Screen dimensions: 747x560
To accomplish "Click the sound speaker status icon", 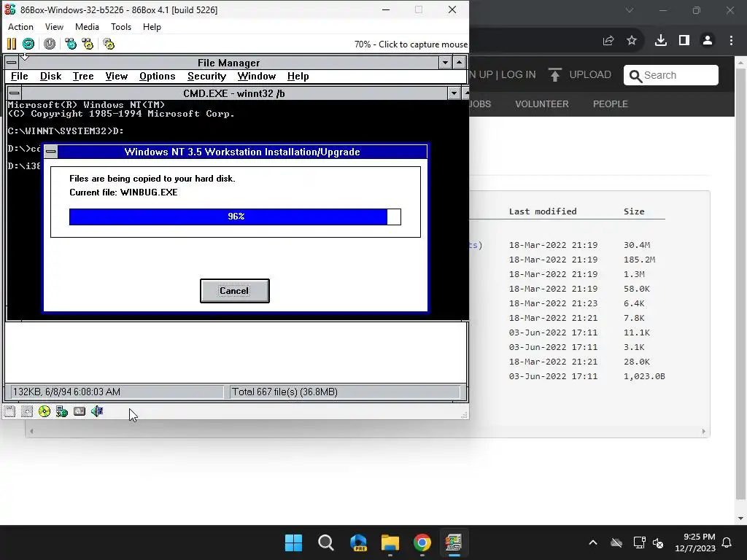I will point(97,411).
